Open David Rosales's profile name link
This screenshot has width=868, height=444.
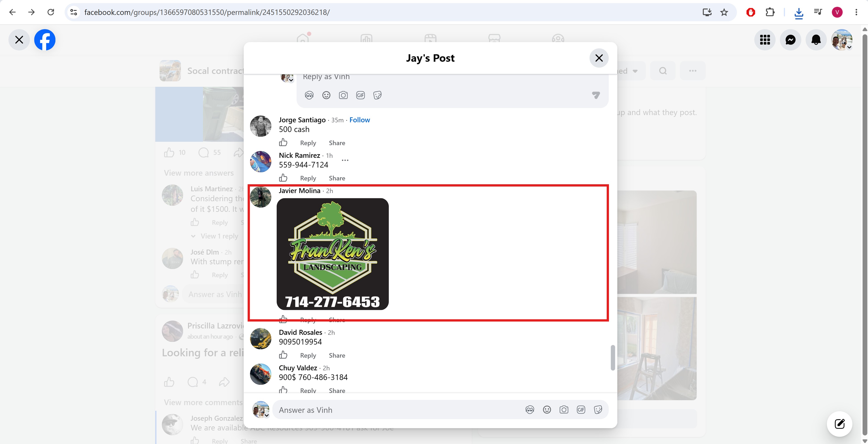(x=301, y=333)
